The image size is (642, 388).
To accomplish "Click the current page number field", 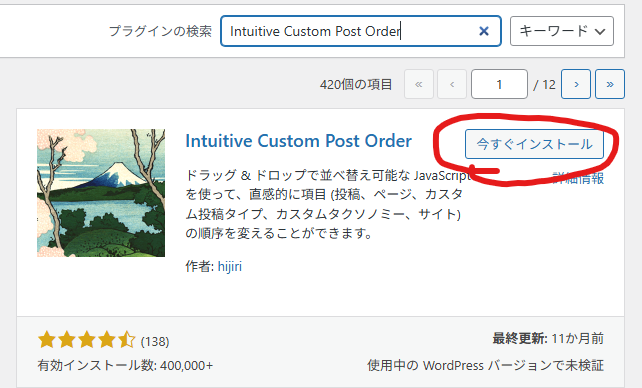I will (499, 84).
